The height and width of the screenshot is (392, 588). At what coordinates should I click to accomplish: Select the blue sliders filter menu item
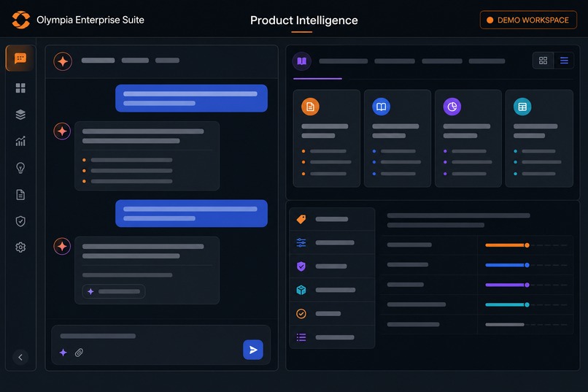(x=332, y=242)
